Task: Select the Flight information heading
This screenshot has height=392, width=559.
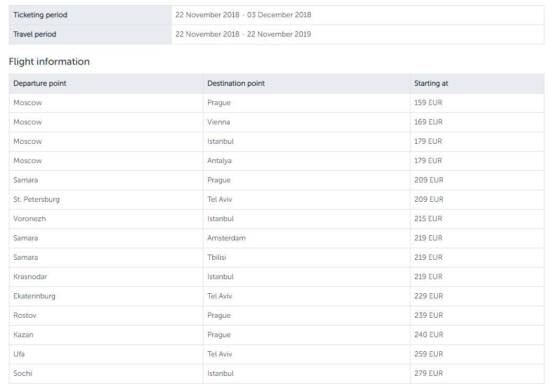Action: click(x=49, y=62)
